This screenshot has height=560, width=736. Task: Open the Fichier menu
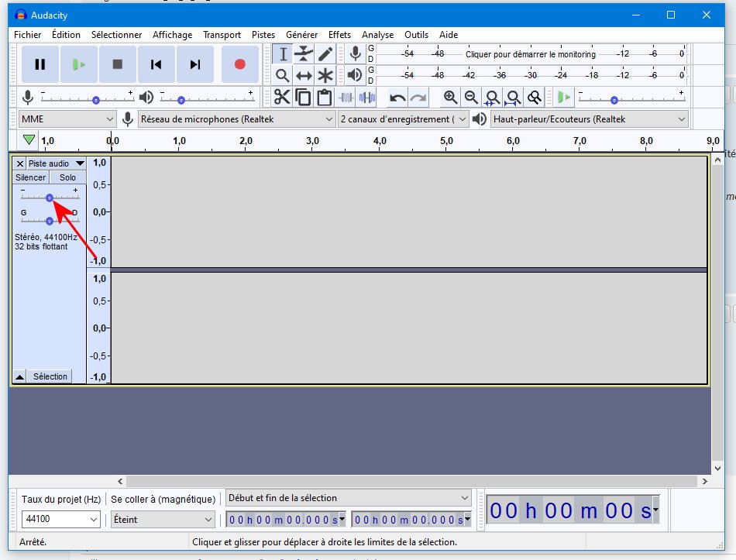(x=28, y=35)
